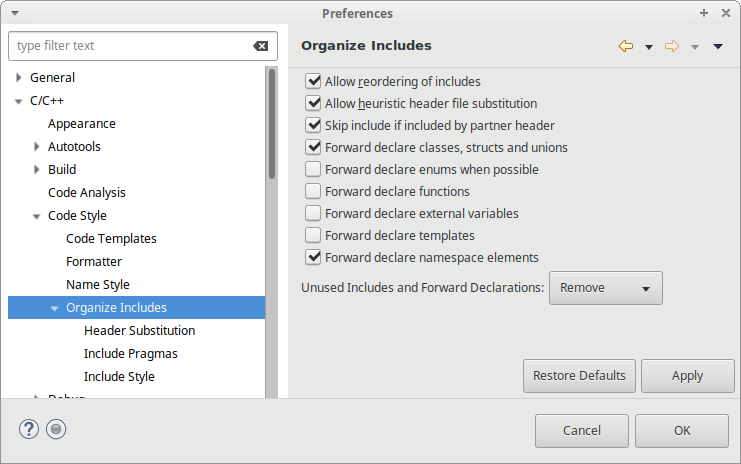
Task: Click the help question mark icon
Action: pos(29,429)
